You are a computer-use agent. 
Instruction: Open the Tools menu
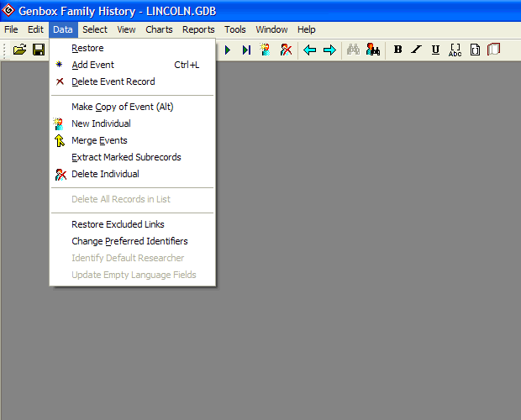235,29
